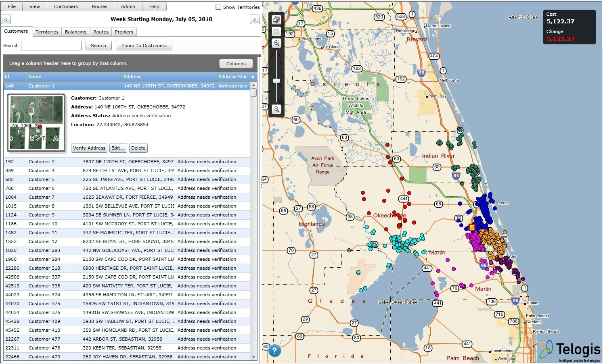Zoom in with the magnifier plus icon
The image size is (603, 364).
[x=276, y=43]
